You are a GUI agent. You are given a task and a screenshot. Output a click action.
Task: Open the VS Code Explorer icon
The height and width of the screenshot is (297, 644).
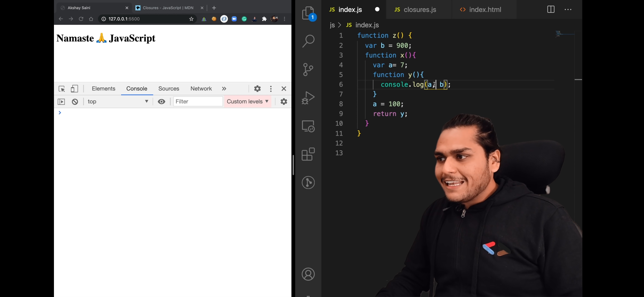tap(308, 13)
